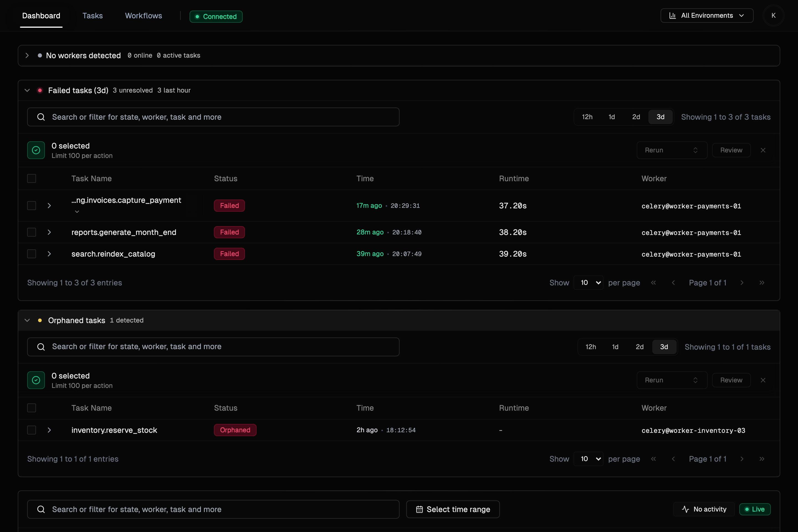The width and height of the screenshot is (798, 532).
Task: Go to next page in Orphaned tasks pagination
Action: click(x=742, y=459)
